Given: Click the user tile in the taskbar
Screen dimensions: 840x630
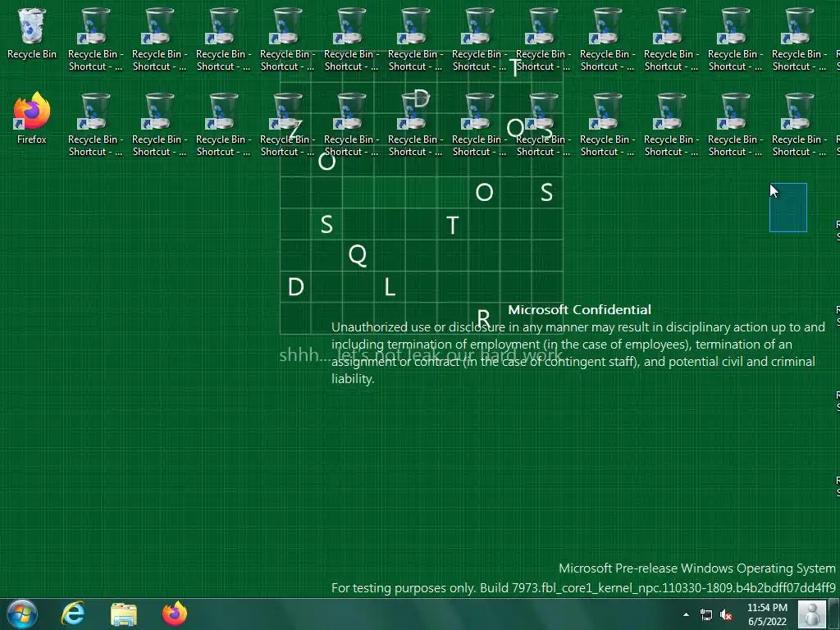Looking at the screenshot, I should [x=812, y=614].
